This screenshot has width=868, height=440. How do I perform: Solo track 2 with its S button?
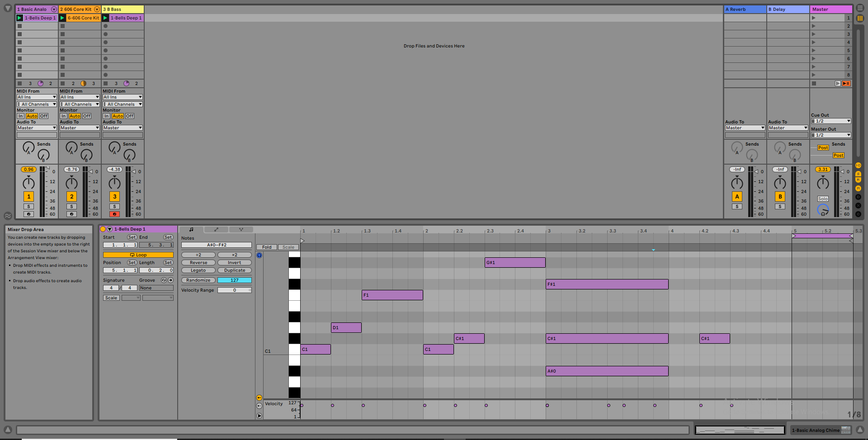(71, 207)
